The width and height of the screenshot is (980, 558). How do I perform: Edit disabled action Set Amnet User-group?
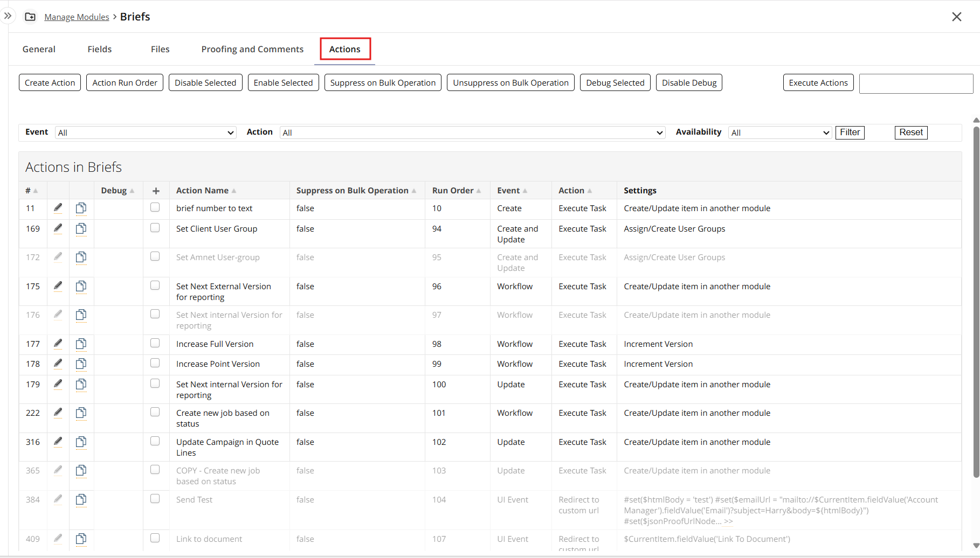[x=58, y=257]
